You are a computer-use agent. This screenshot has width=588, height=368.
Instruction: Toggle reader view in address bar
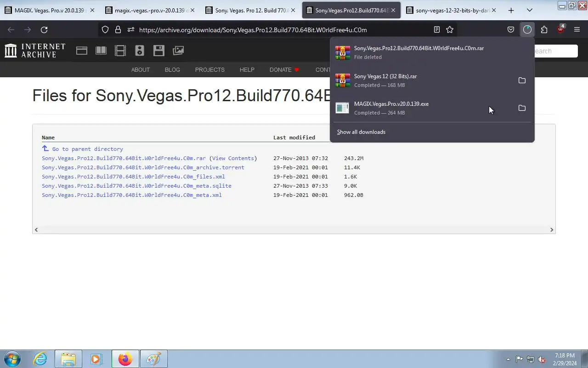pos(437,30)
